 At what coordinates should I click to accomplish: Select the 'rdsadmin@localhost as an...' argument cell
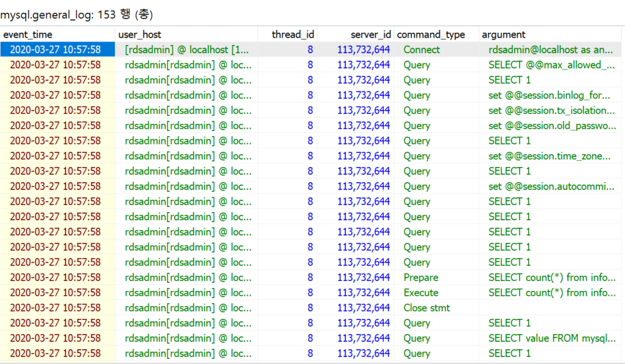(551, 50)
